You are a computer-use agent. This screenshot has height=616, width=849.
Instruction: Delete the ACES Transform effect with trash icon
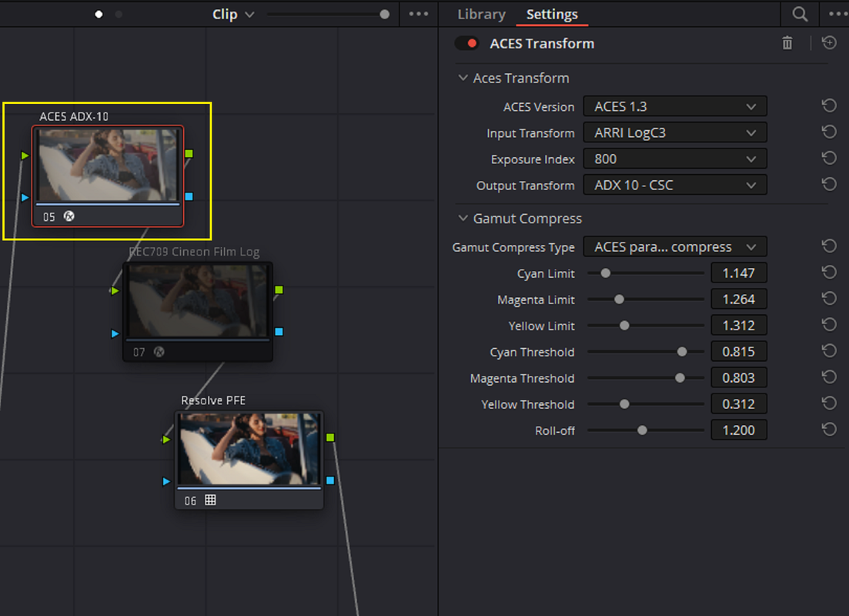click(787, 43)
